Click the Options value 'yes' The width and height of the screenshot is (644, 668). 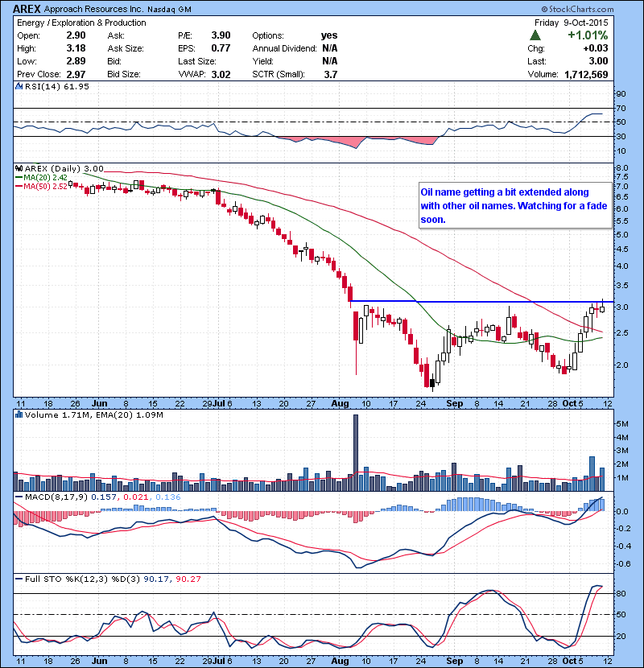pyautogui.click(x=329, y=35)
